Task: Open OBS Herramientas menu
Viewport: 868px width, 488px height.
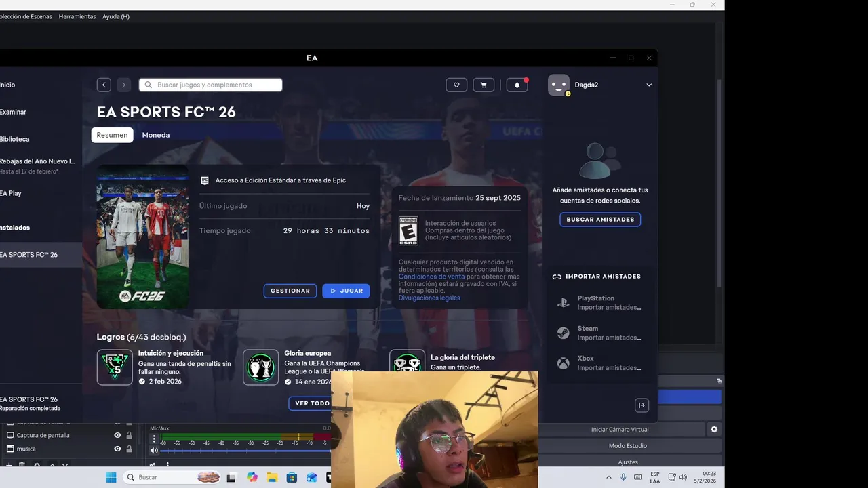Action: coord(77,16)
